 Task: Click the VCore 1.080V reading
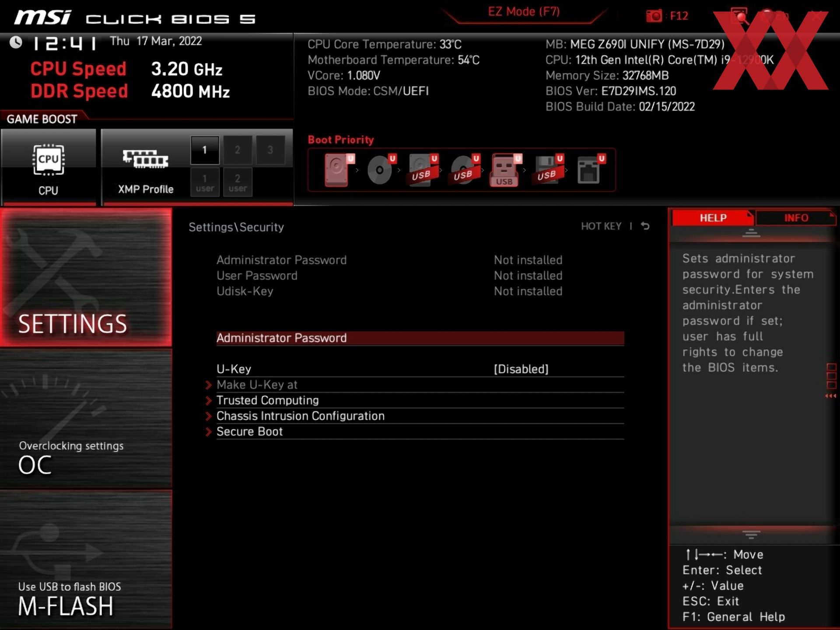pos(344,76)
